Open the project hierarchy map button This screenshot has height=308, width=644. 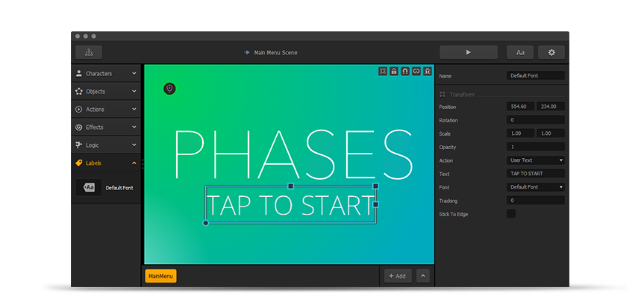click(x=89, y=52)
